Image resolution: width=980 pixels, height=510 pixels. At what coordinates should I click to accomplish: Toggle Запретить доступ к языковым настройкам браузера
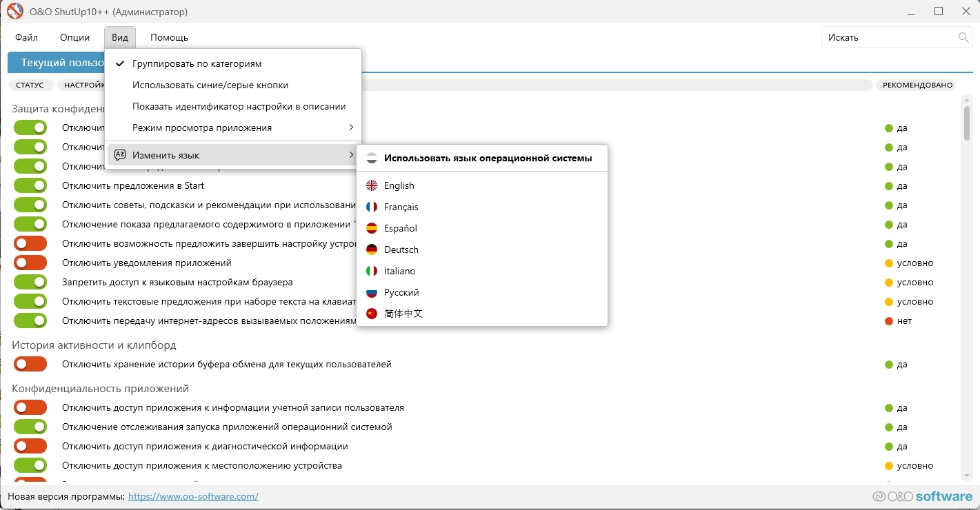pyautogui.click(x=30, y=282)
